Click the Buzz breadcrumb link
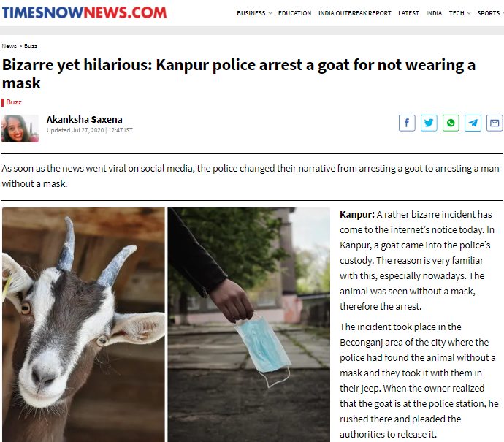This screenshot has width=504, height=442. point(31,46)
